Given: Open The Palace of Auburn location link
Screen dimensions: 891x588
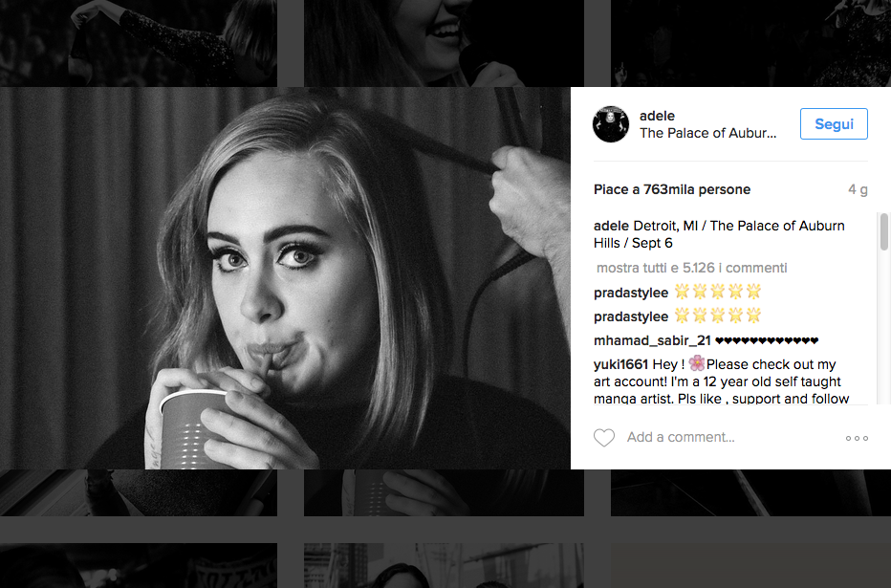Looking at the screenshot, I should tap(707, 133).
